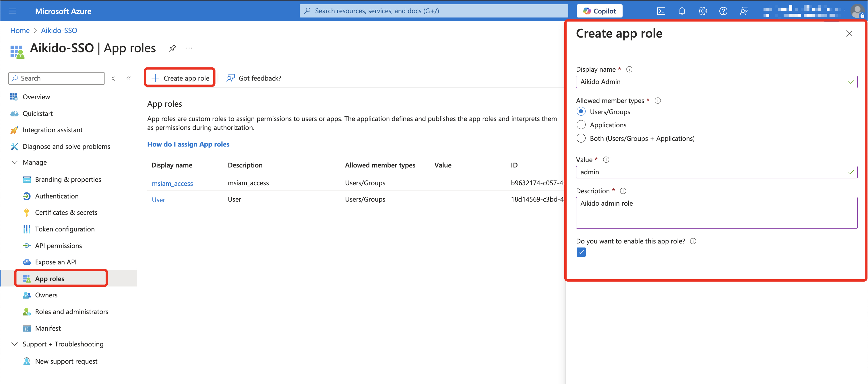The height and width of the screenshot is (384, 868).
Task: Clear the sidebar search with X icon
Action: [113, 78]
